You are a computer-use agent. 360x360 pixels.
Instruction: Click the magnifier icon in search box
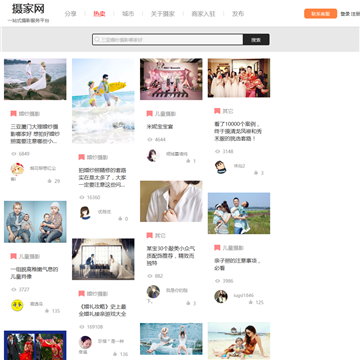97,40
